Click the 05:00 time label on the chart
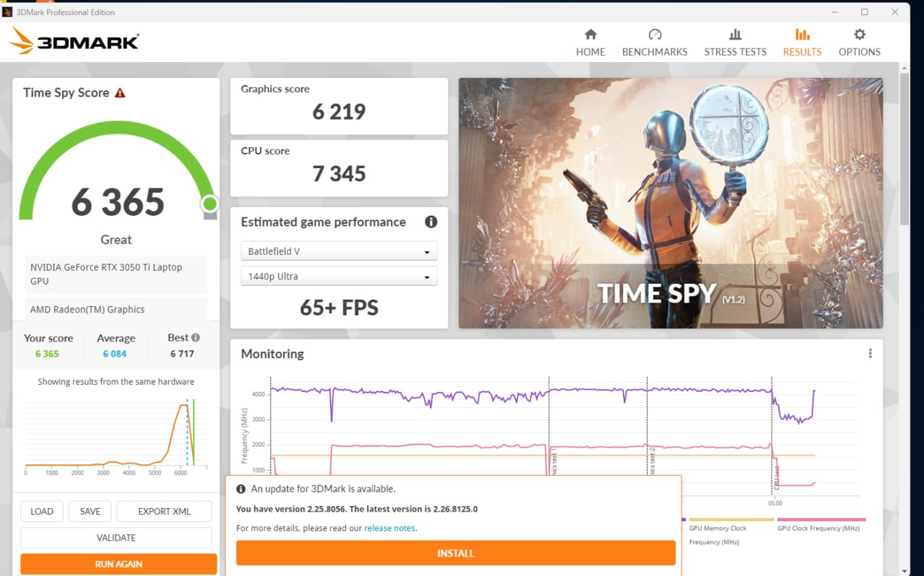Viewport: 924px width, 576px height. pyautogui.click(x=775, y=503)
